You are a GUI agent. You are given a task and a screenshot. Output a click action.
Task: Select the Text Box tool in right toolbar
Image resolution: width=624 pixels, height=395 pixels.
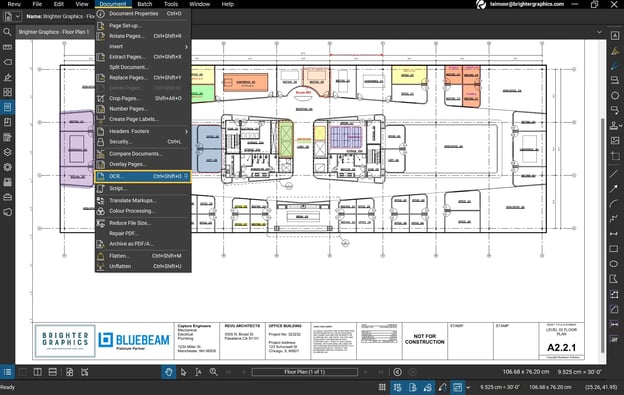(614, 36)
